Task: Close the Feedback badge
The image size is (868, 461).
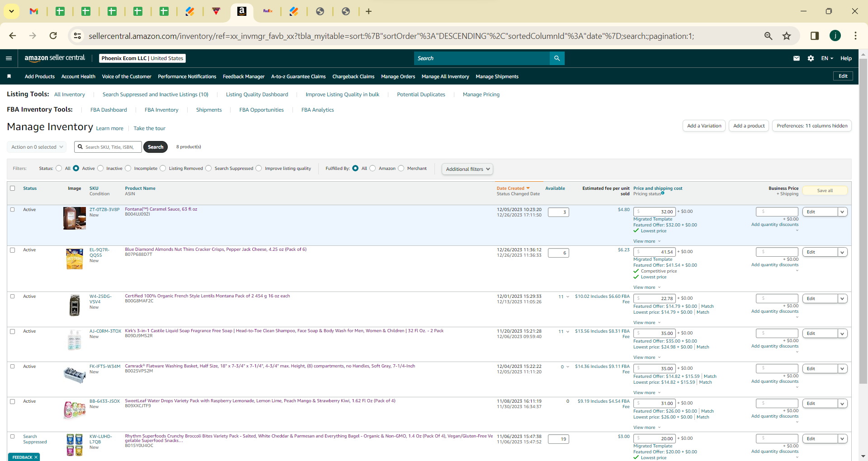Action: [x=36, y=457]
